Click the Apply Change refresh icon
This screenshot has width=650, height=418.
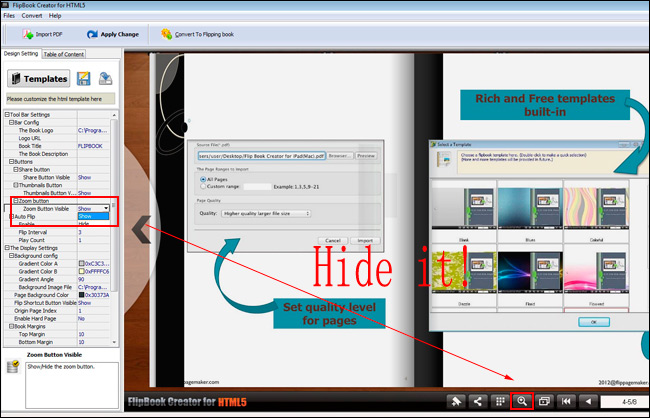tap(92, 34)
